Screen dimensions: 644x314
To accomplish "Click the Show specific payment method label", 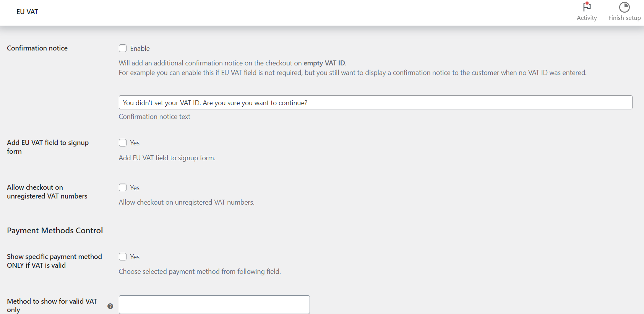I will (54, 260).
